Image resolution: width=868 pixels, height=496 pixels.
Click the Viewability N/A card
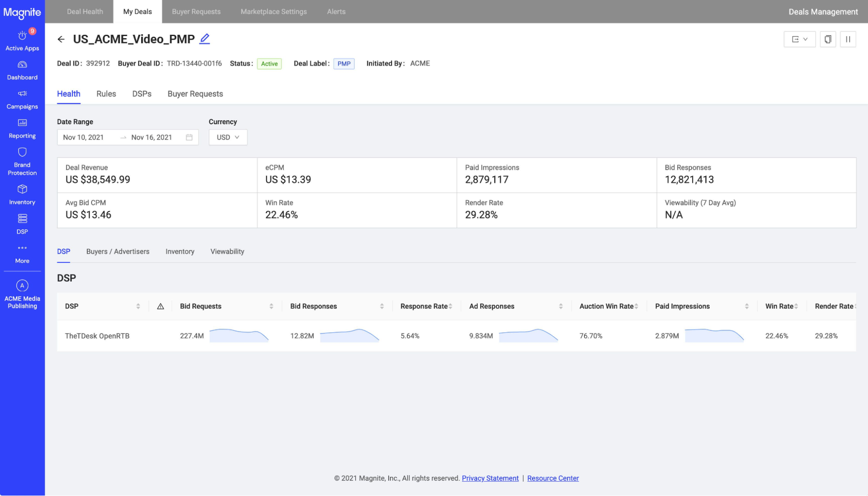[x=756, y=210]
